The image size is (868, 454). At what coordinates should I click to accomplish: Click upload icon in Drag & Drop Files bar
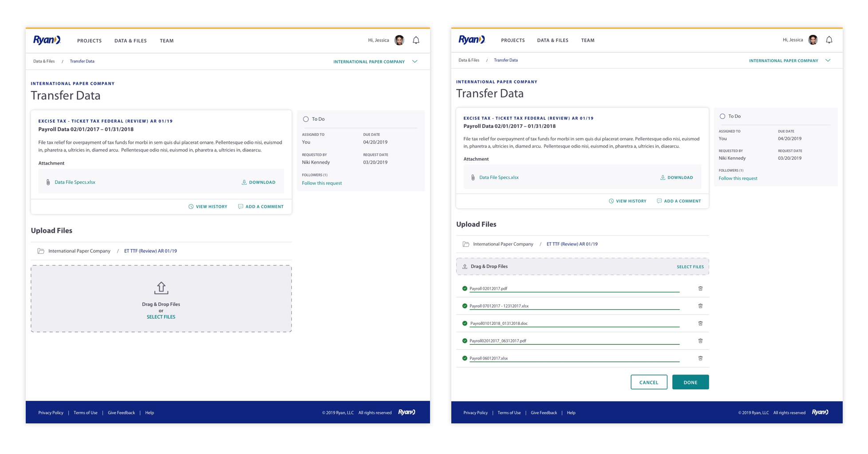(x=465, y=267)
